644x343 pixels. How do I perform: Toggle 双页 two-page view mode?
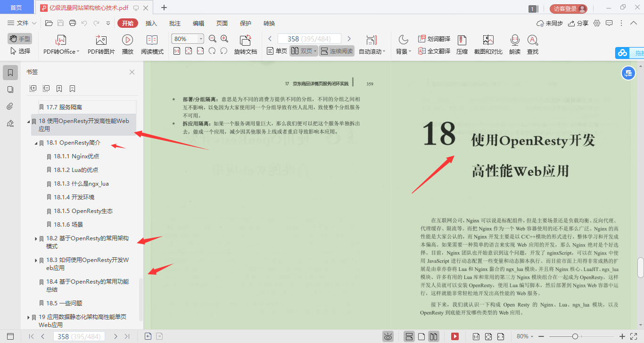coord(302,51)
